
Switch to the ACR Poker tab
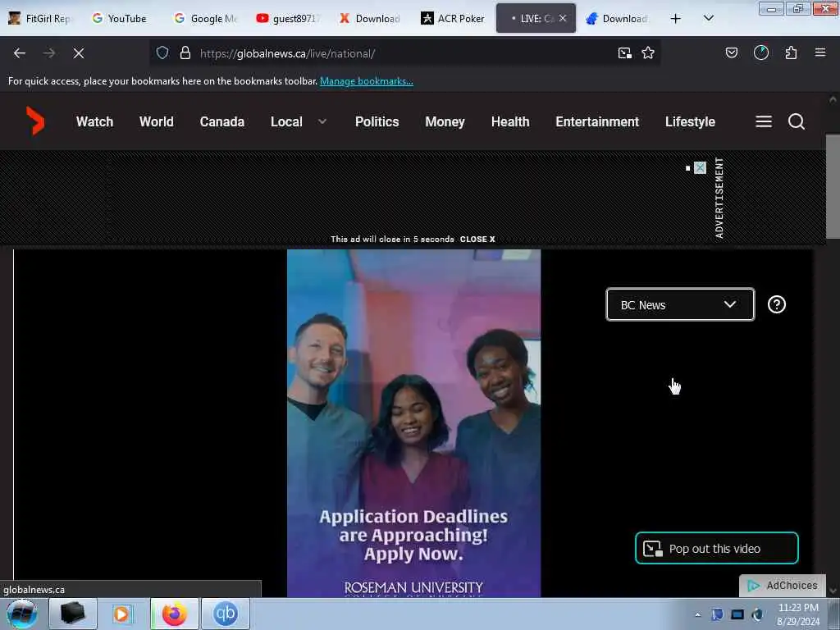(453, 18)
